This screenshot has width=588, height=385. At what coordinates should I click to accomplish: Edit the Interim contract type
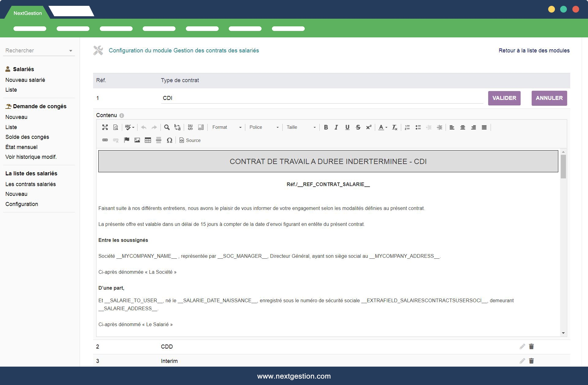[522, 361]
